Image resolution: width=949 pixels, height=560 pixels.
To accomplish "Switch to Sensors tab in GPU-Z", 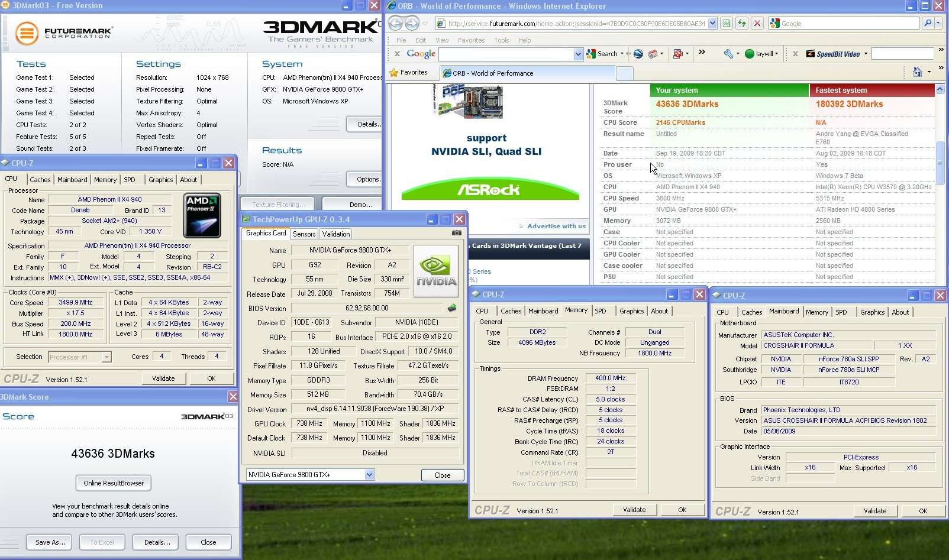I will pyautogui.click(x=304, y=234).
